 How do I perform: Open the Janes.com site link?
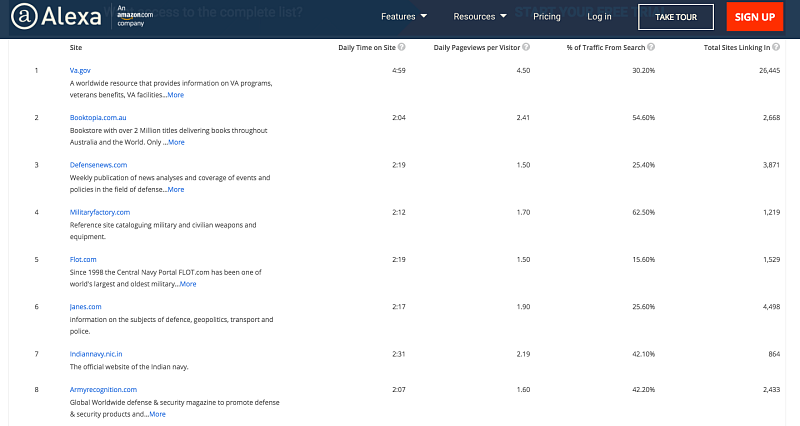85,307
